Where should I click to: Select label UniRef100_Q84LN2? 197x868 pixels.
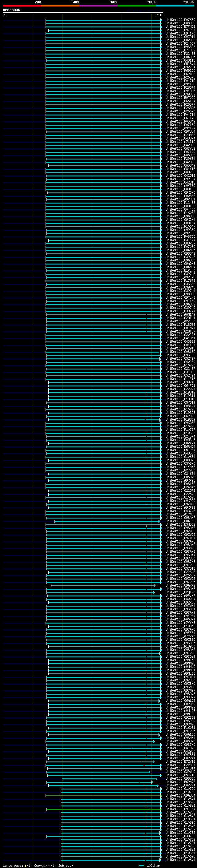coord(180,521)
